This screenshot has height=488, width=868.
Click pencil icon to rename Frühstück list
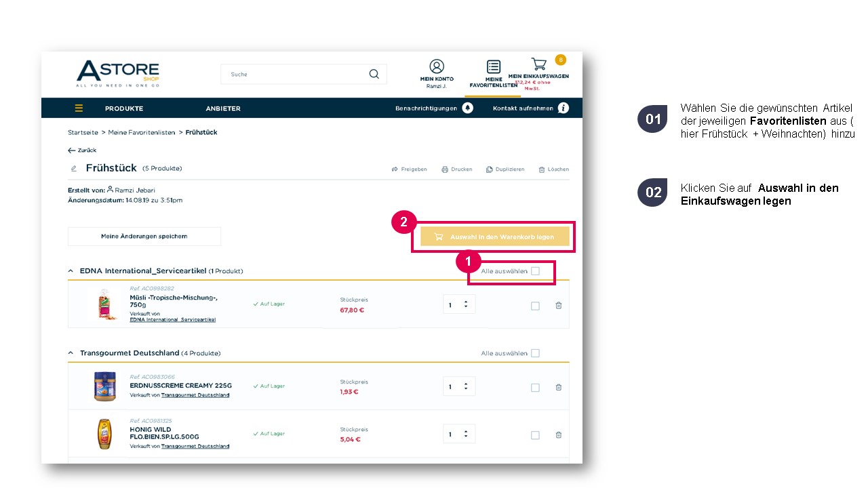(x=74, y=168)
